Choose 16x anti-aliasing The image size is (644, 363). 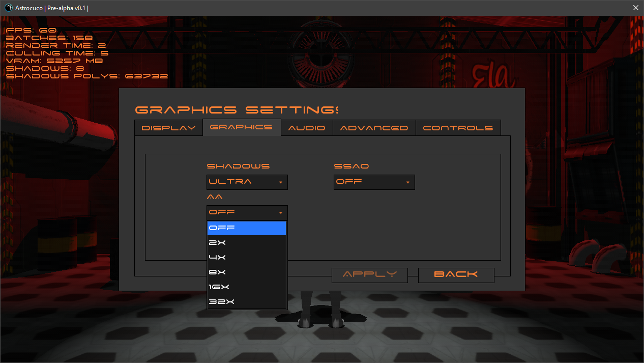tap(247, 287)
